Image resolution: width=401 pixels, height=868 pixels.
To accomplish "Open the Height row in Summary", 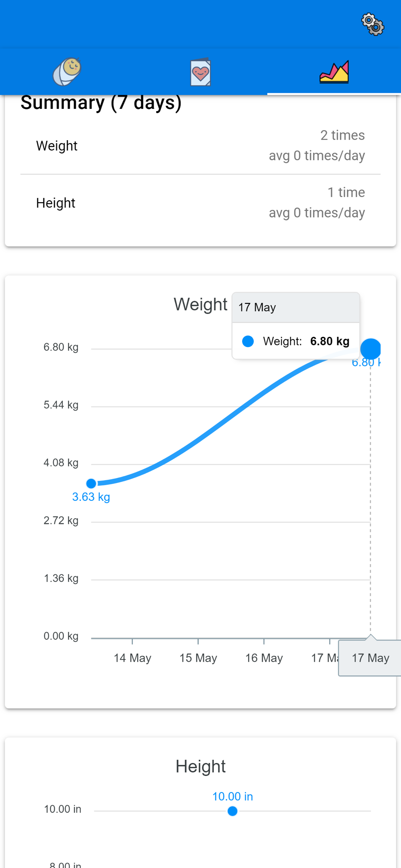I will point(200,203).
